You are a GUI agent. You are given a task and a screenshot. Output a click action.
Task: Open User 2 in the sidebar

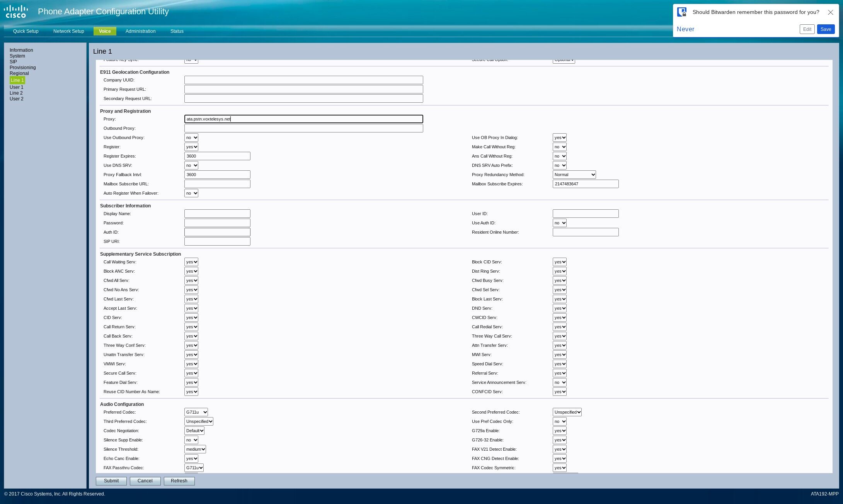17,99
